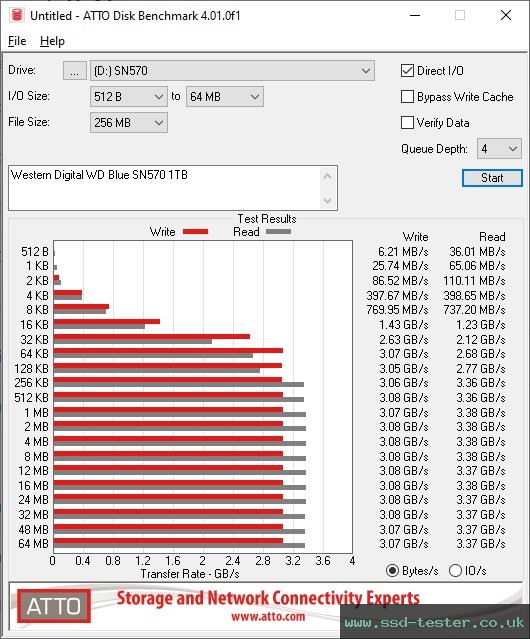Click the '64 MB' row label in the chart
The image size is (530, 639).
pos(33,544)
